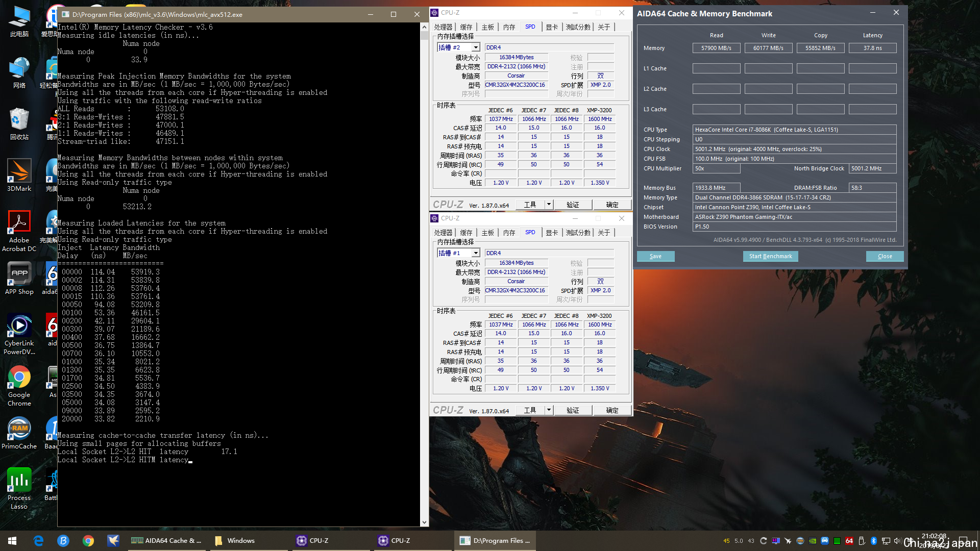Click the XMP 2.0 field in lower CPU-Z

pos(600,290)
